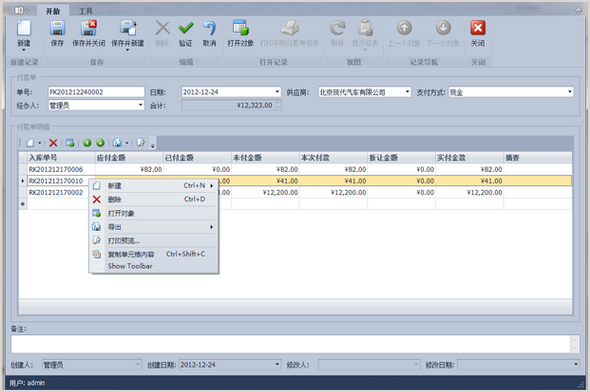Viewport: 590px width, 392px height.
Task: Click the red 关闭 icon in ribbon
Action: (477, 28)
